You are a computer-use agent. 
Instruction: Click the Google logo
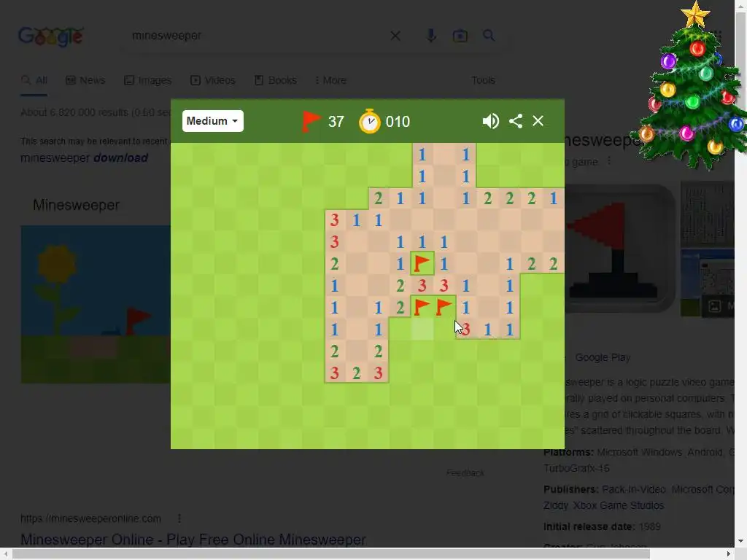[x=51, y=36]
